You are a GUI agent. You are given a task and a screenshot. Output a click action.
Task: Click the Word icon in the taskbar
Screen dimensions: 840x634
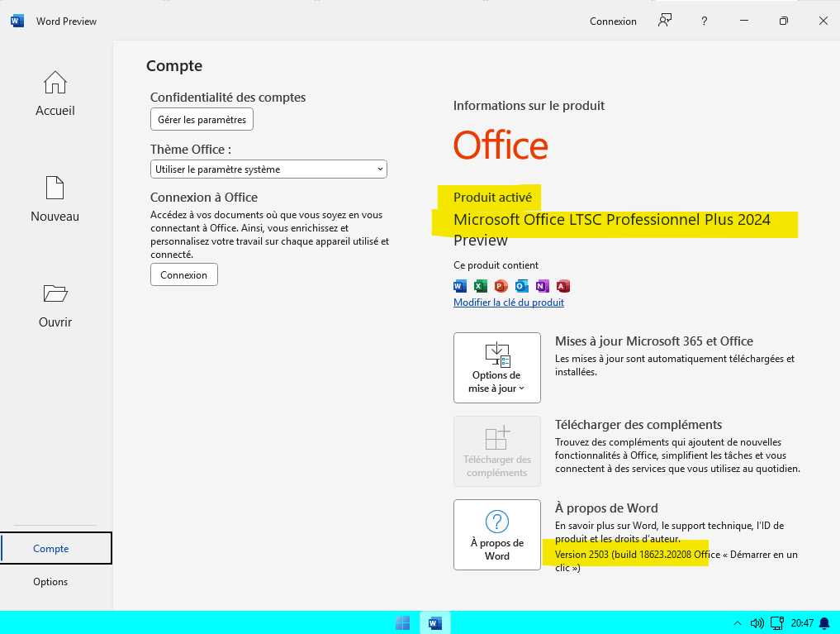[435, 622]
